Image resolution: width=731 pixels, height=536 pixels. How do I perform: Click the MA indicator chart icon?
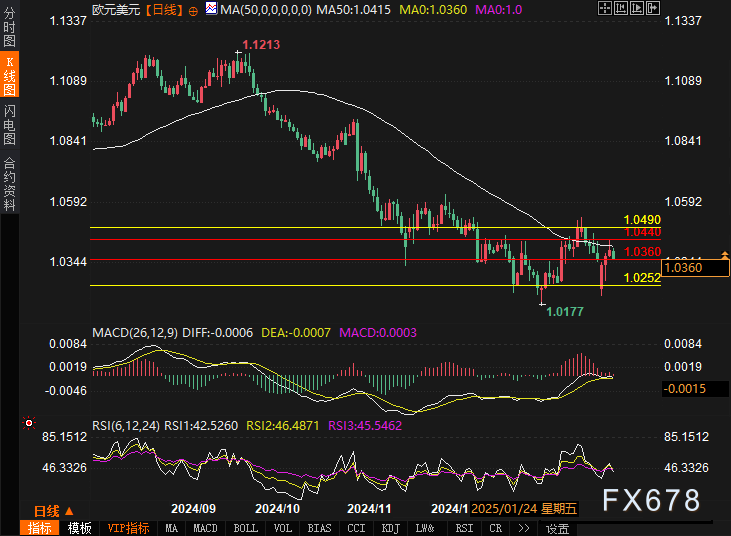[211, 8]
